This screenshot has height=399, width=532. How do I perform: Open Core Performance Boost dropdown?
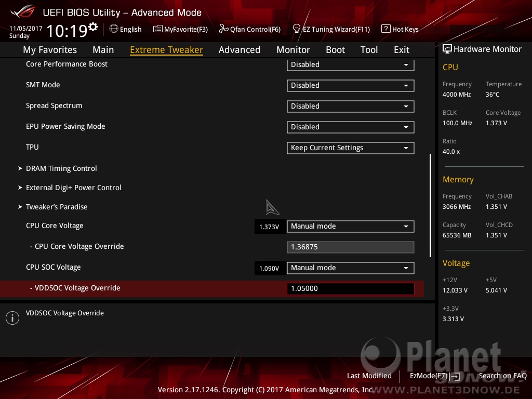(351, 65)
